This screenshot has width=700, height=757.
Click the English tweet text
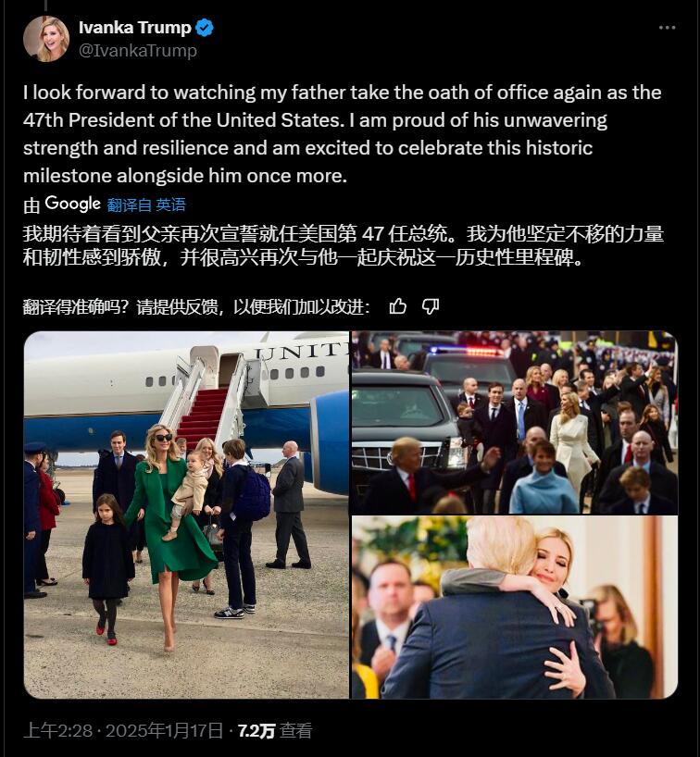click(x=342, y=134)
